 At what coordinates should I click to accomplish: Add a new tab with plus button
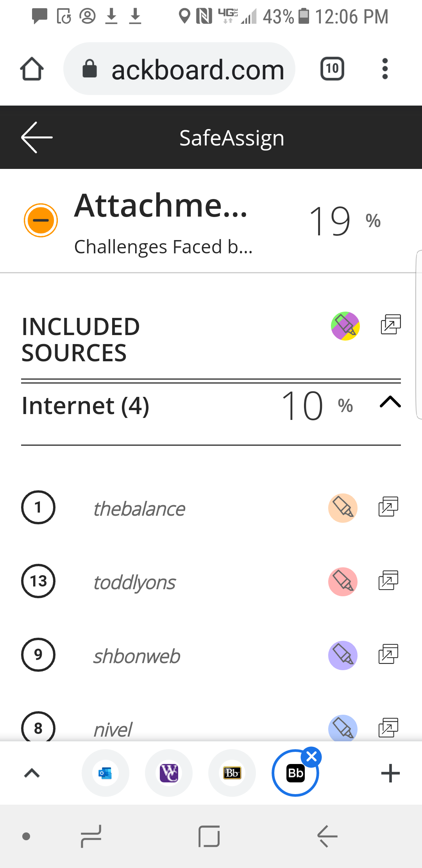pyautogui.click(x=390, y=773)
